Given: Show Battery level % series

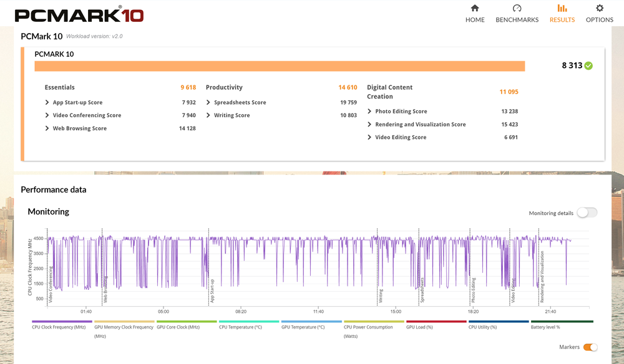Looking at the screenshot, I should (545, 327).
